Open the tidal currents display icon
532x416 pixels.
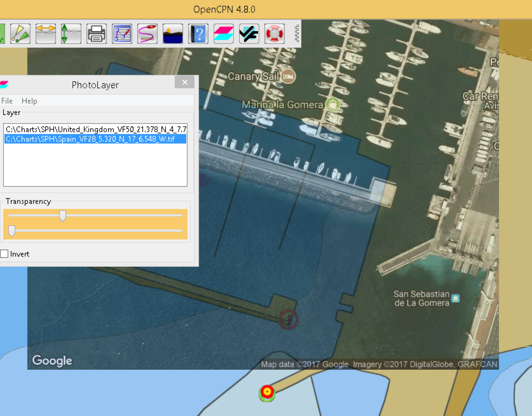click(x=46, y=34)
